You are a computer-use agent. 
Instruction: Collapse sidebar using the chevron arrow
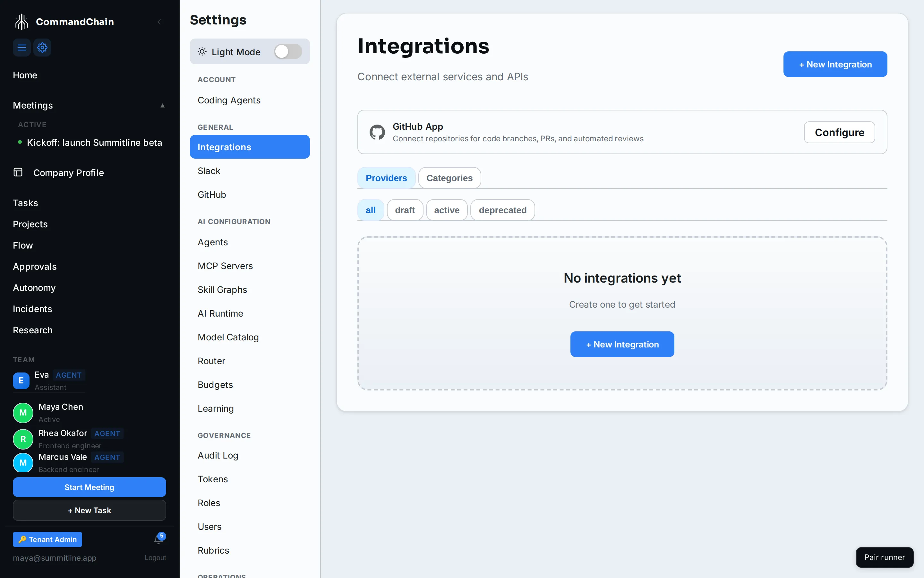point(159,22)
